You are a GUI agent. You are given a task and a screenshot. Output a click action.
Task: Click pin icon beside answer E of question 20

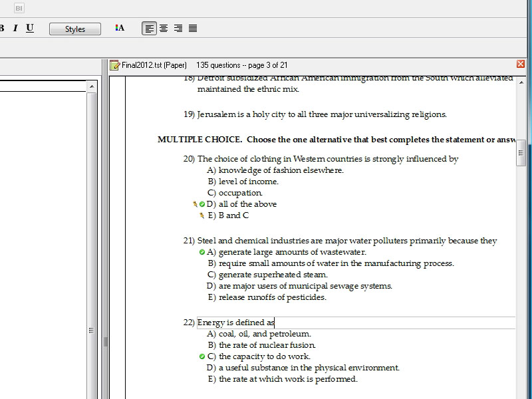pyautogui.click(x=201, y=215)
